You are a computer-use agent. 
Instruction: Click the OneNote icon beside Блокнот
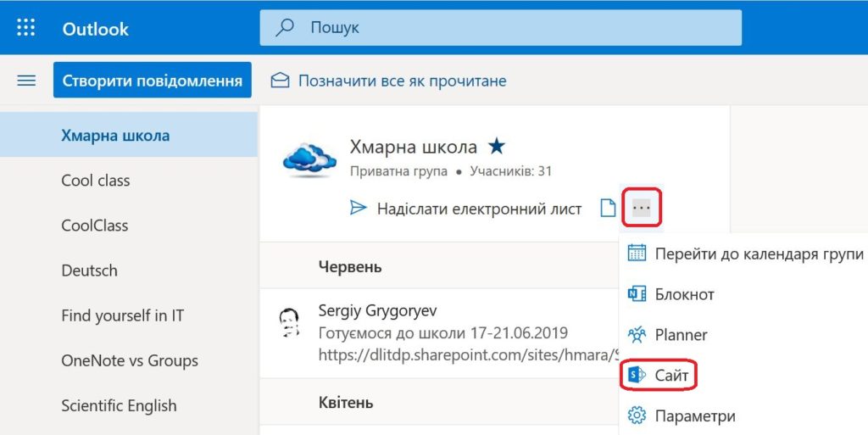(x=637, y=293)
